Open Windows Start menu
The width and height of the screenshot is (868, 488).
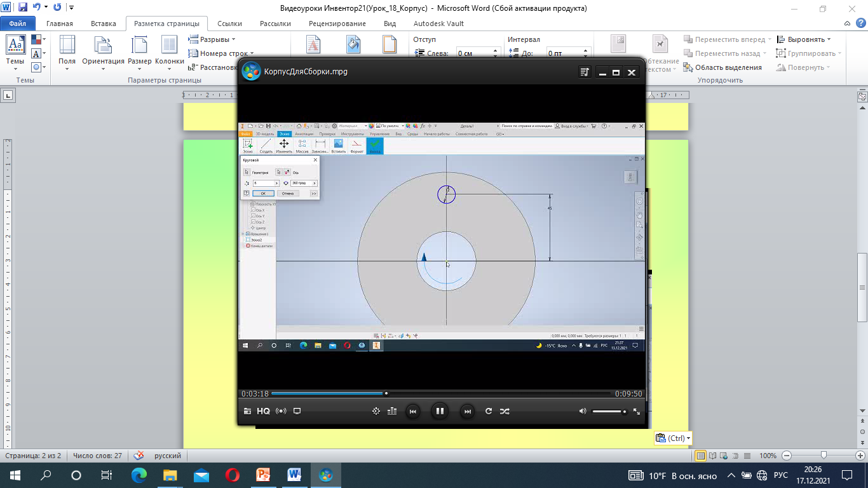[x=15, y=475]
